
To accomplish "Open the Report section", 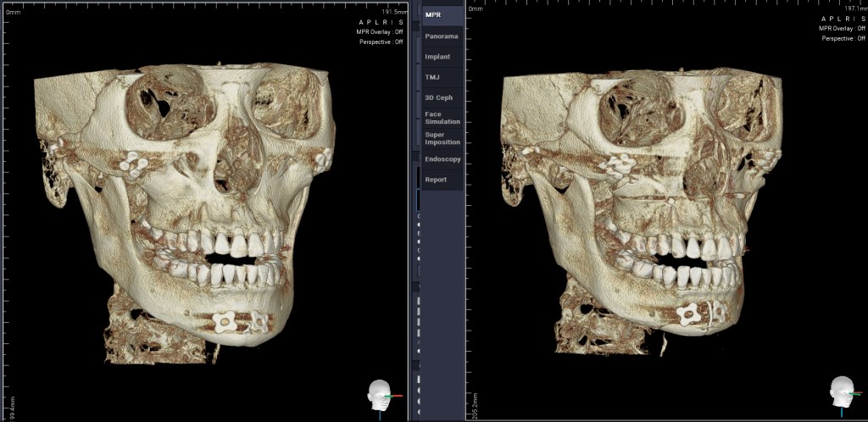I will (x=442, y=180).
